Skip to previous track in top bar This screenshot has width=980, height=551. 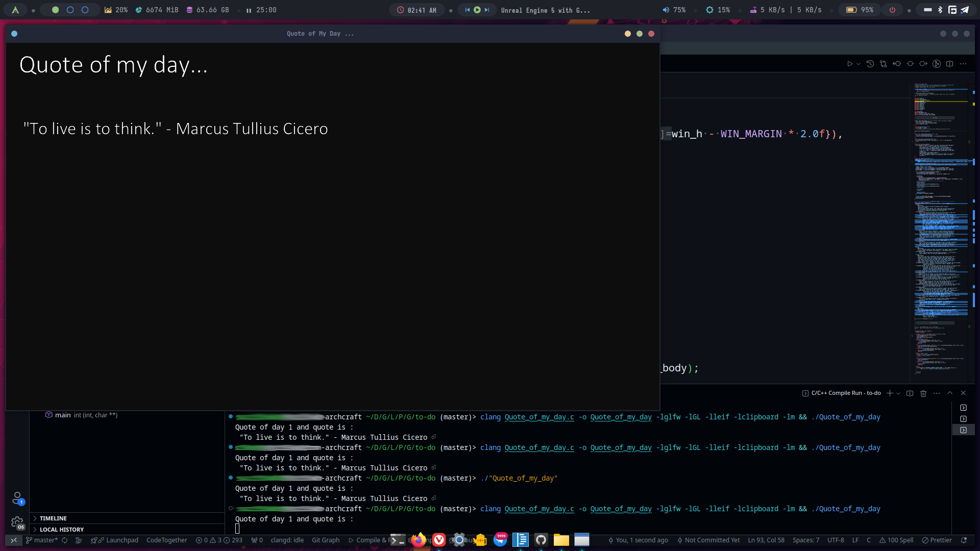(467, 10)
